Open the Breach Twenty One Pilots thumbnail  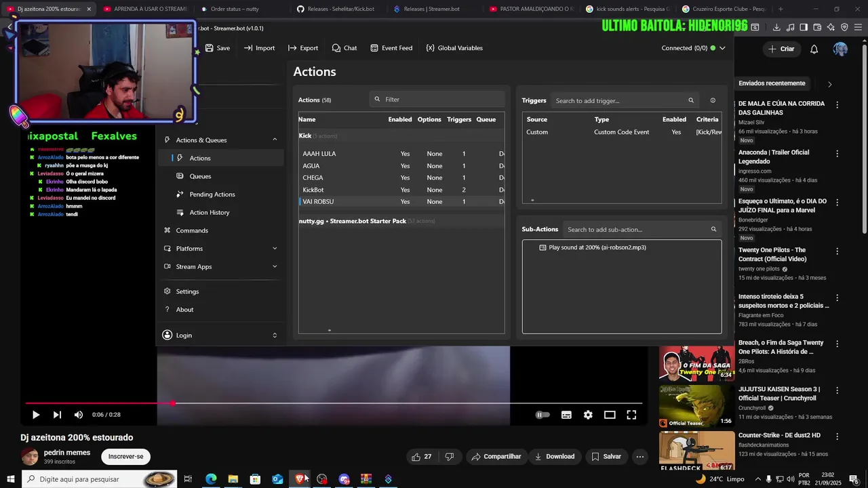tap(696, 364)
